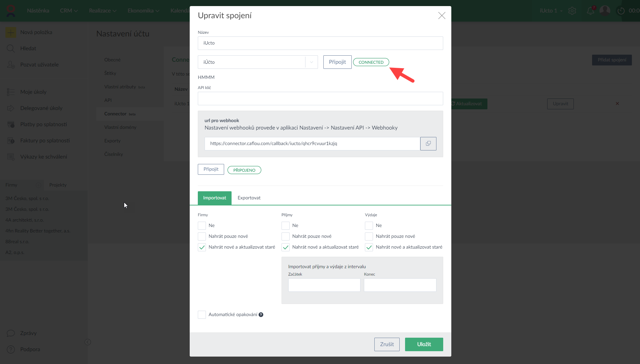Screen dimensions: 640x364
Task: Open the settings gear icon in header
Action: click(x=572, y=11)
